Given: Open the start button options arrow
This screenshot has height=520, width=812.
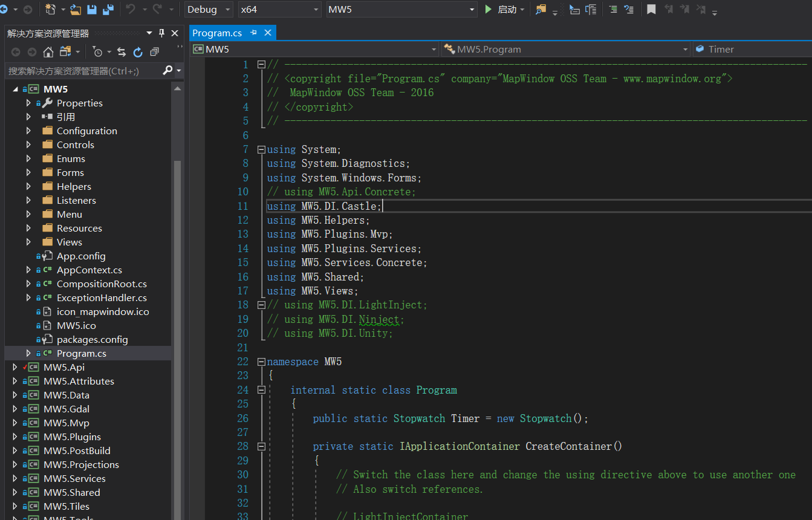Looking at the screenshot, I should [522, 10].
